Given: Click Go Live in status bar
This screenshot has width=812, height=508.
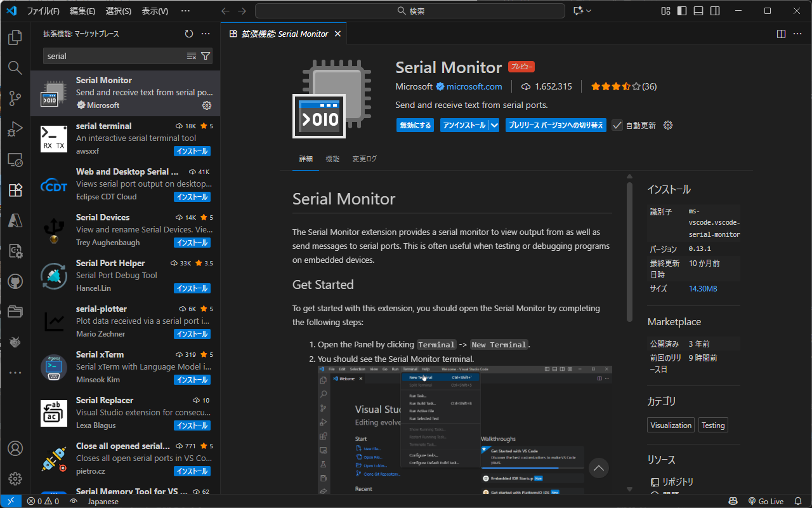Looking at the screenshot, I should click(x=766, y=501).
